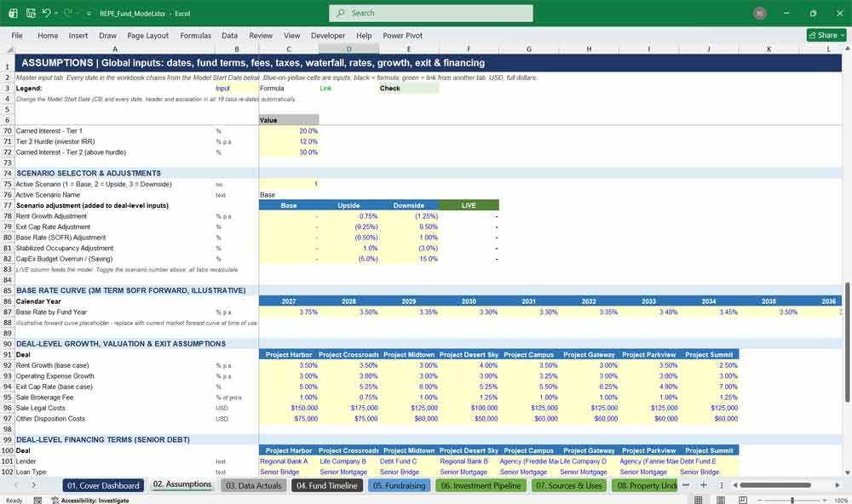Switch to Page Layout tab
Image resolution: width=852 pixels, height=504 pixels.
tap(147, 35)
